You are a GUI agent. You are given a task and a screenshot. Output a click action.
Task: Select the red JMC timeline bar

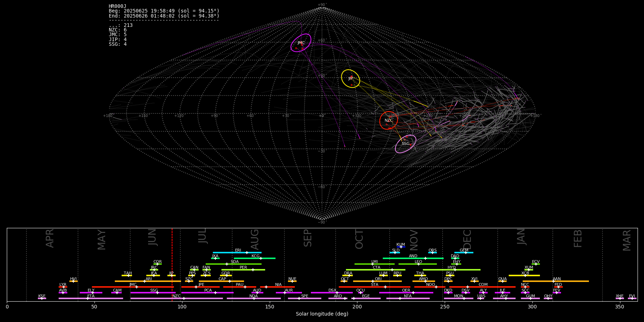tap(133, 287)
